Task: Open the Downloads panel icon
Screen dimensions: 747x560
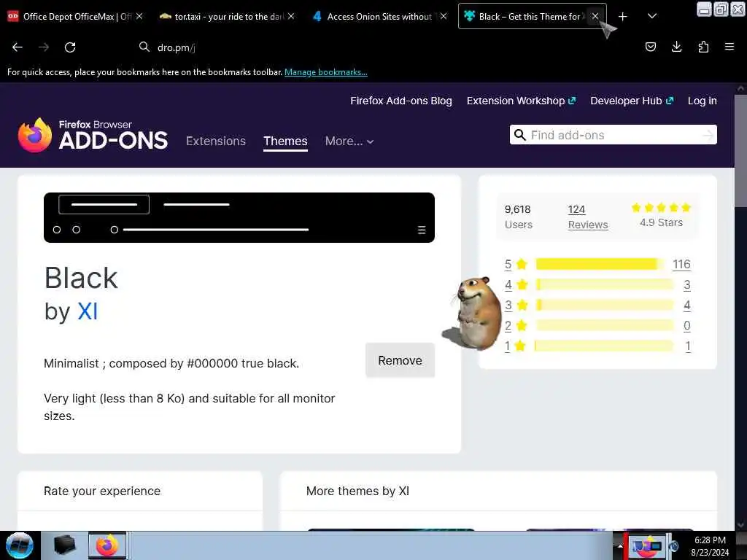Action: (x=676, y=47)
